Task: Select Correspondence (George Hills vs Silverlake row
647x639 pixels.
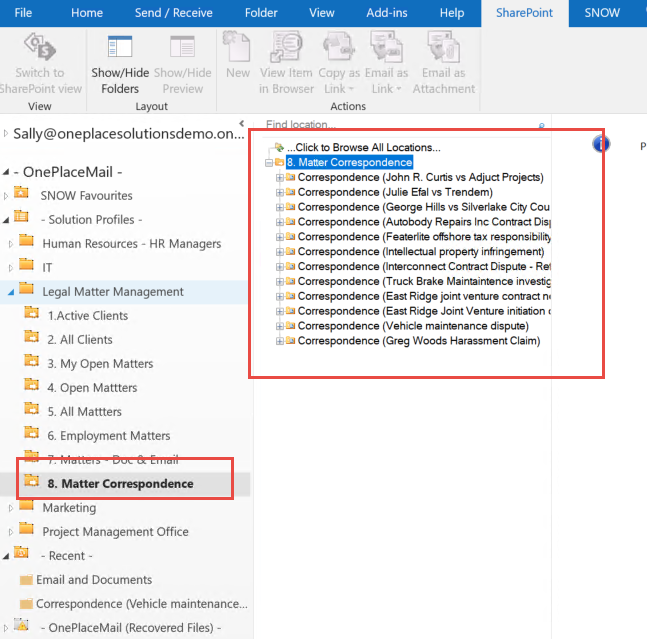Action: pos(423,207)
